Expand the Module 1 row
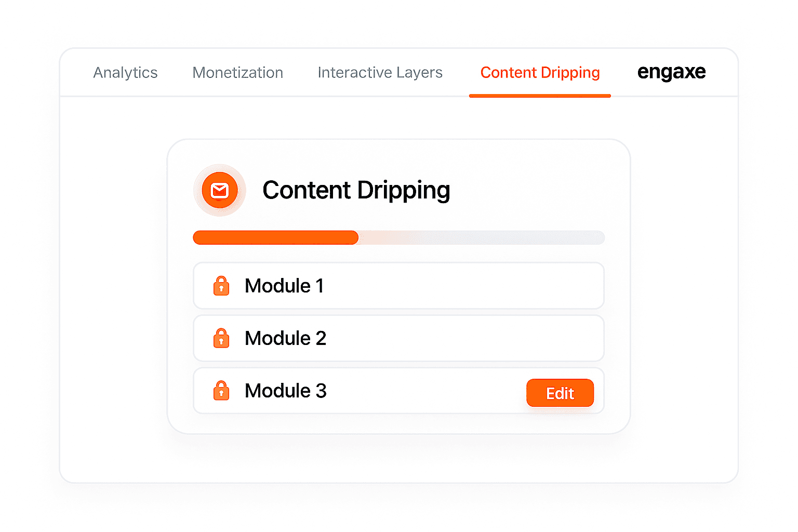798x532 pixels. 398,285
